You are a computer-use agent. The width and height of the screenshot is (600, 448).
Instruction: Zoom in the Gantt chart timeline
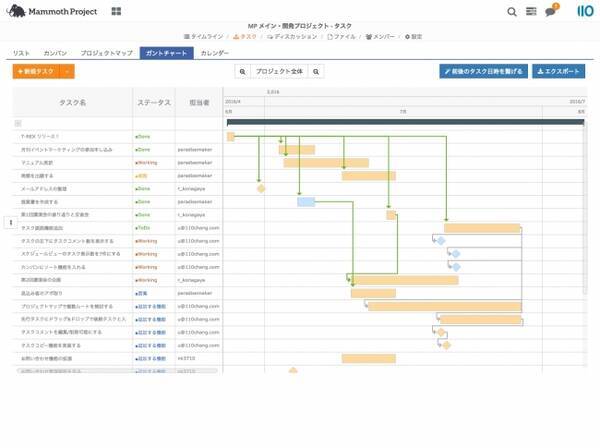click(317, 72)
